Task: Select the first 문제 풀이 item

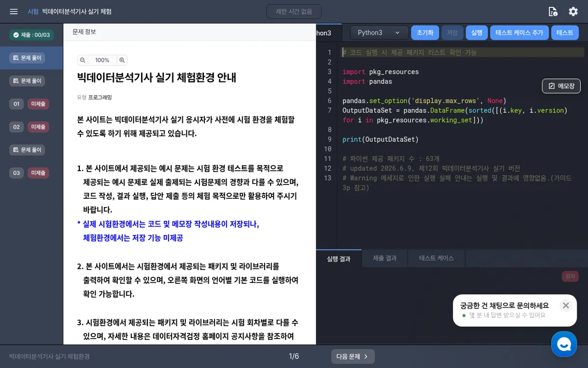Action: 27,58
